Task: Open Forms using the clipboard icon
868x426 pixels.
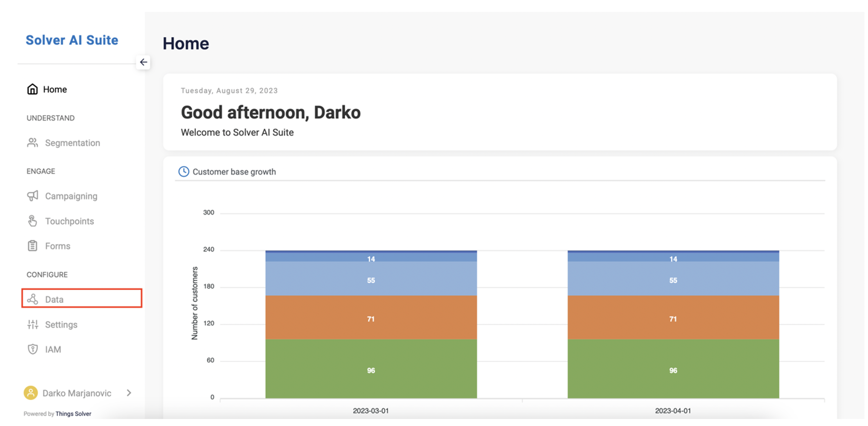Action: coord(32,246)
